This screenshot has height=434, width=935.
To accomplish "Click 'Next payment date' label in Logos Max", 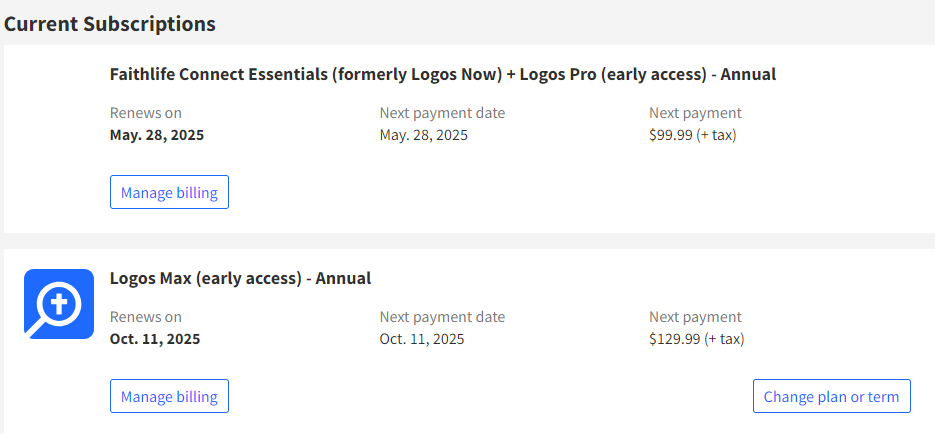I will point(442,317).
